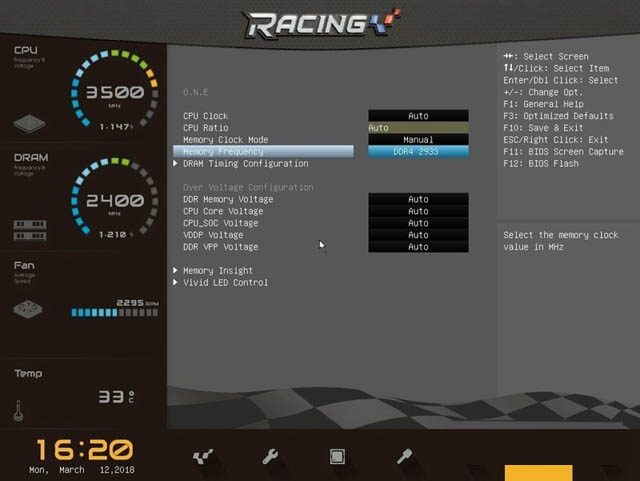640x481 pixels.
Task: Click the checkered racing flag icon
Action: point(203,457)
